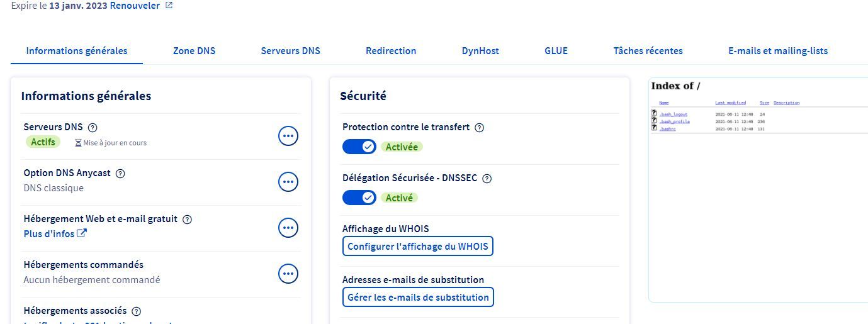Click help icon next to Serveurs DNS
Image resolution: width=868 pixels, height=324 pixels.
(93, 127)
